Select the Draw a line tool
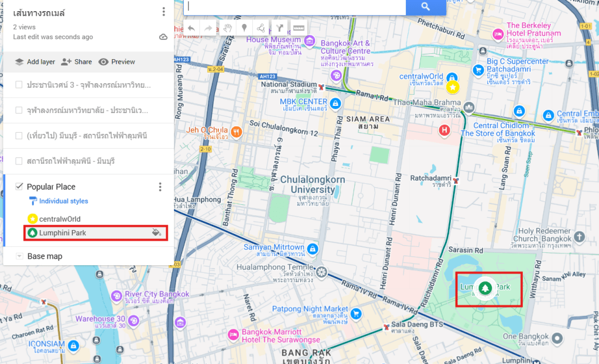 click(x=261, y=28)
